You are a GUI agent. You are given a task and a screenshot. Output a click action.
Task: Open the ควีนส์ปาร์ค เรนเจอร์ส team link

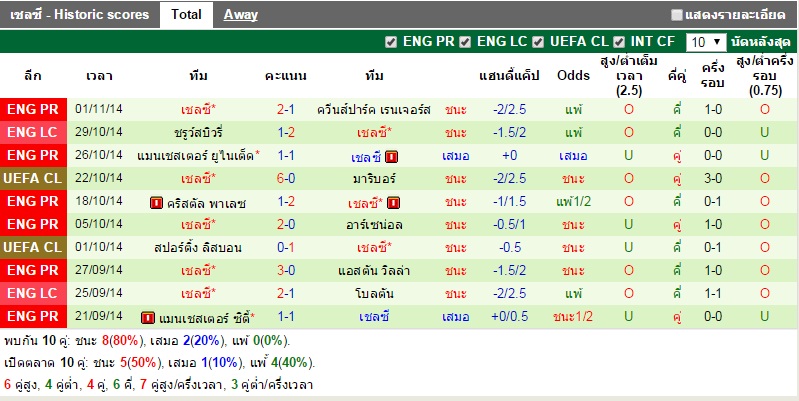[373, 109]
